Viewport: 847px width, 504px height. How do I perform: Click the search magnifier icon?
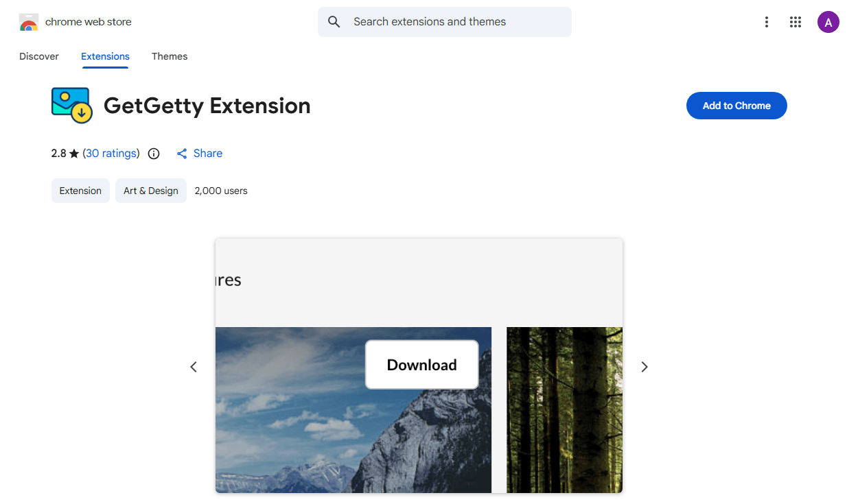pos(334,22)
